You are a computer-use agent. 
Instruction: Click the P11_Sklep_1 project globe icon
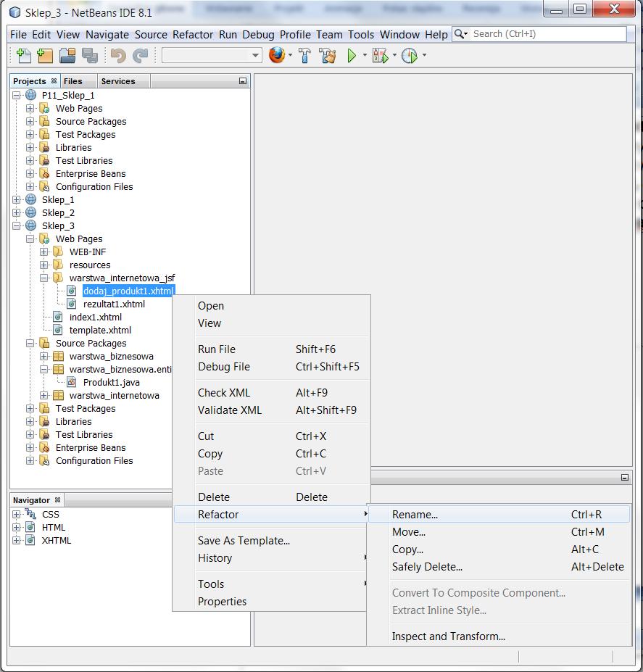pos(31,95)
